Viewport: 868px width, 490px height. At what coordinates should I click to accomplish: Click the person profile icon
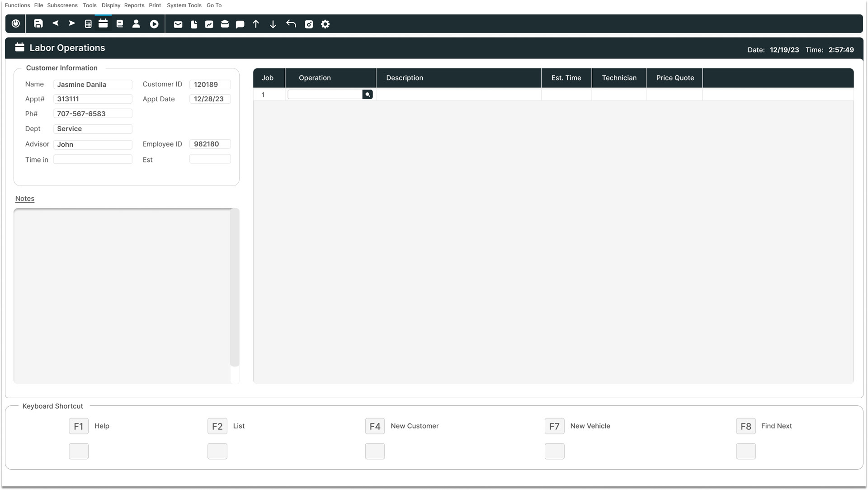(x=136, y=24)
